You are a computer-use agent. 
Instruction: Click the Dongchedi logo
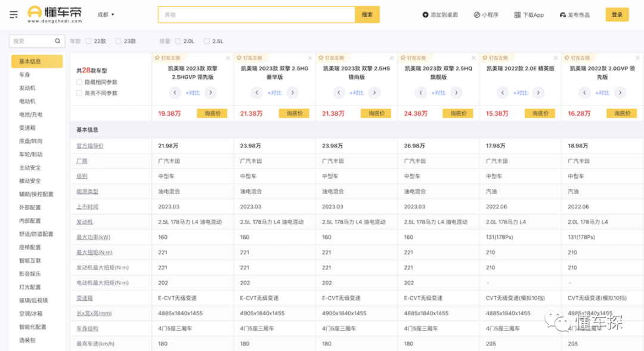(x=55, y=14)
